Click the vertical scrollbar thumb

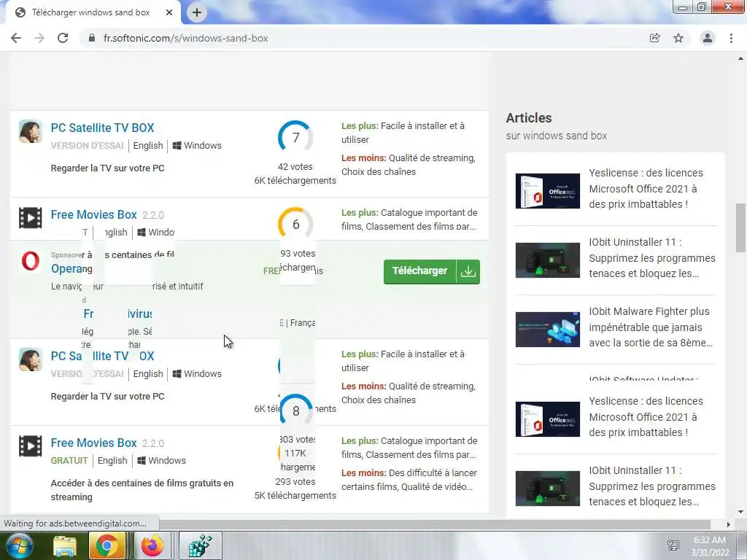pyautogui.click(x=740, y=227)
